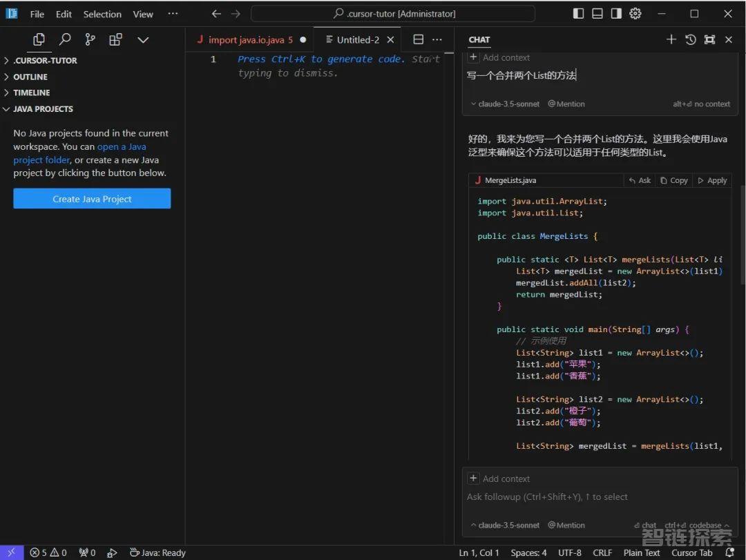Copy the MergeLists.java code block

(x=674, y=180)
